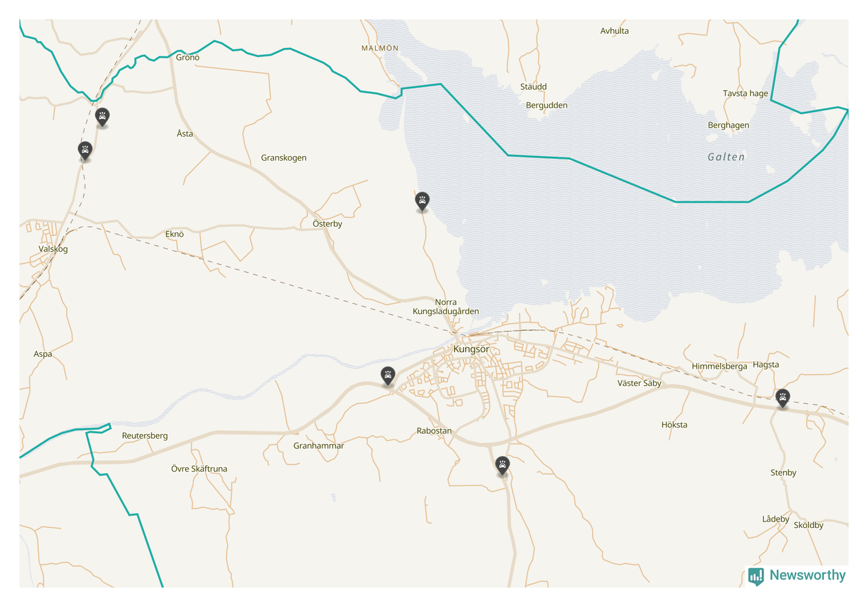
Task: Select the car marker on Galten's western shore
Action: 422,201
